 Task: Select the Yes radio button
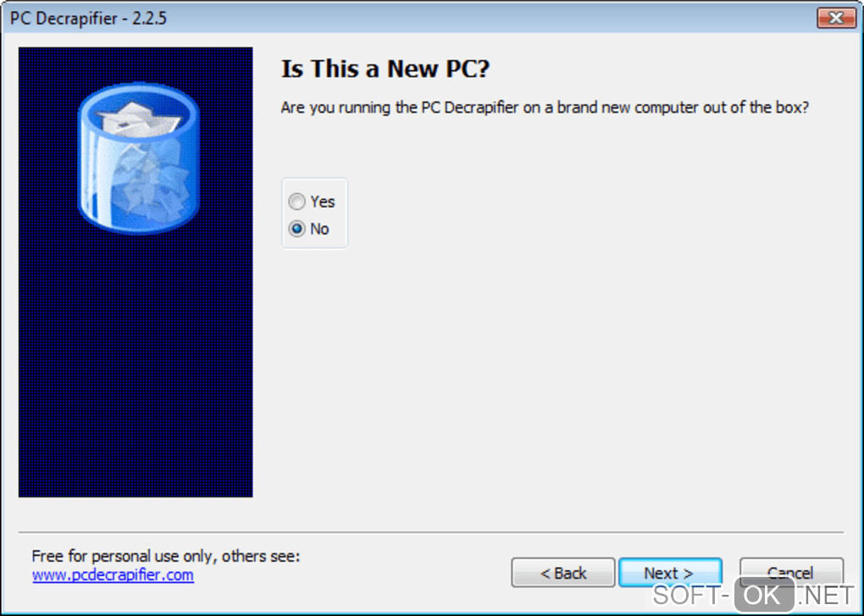297,202
